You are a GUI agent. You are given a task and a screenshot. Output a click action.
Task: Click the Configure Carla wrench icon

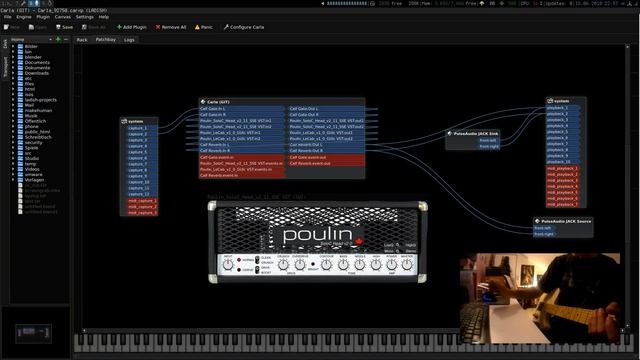point(226,27)
